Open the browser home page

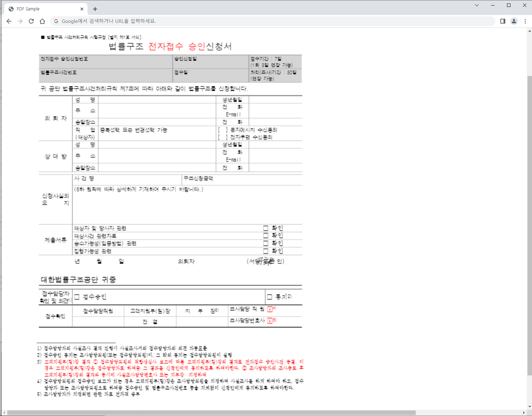[42, 21]
